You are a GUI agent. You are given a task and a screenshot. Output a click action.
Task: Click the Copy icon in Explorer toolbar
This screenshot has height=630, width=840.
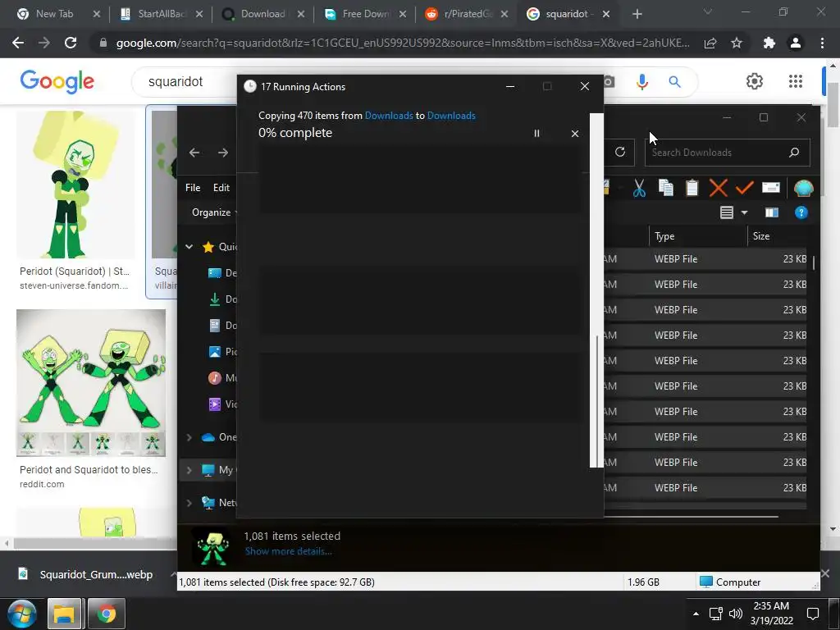coord(665,188)
